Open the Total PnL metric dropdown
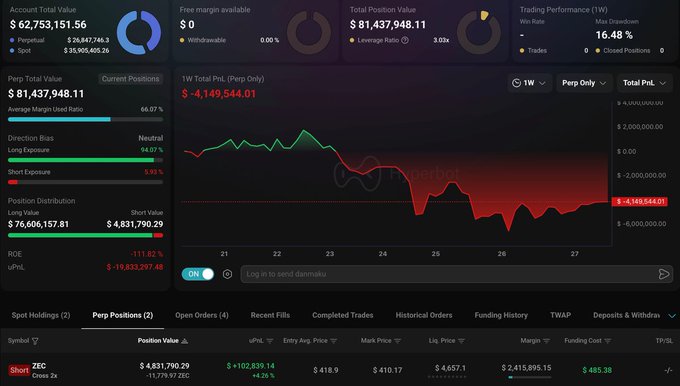 [644, 83]
